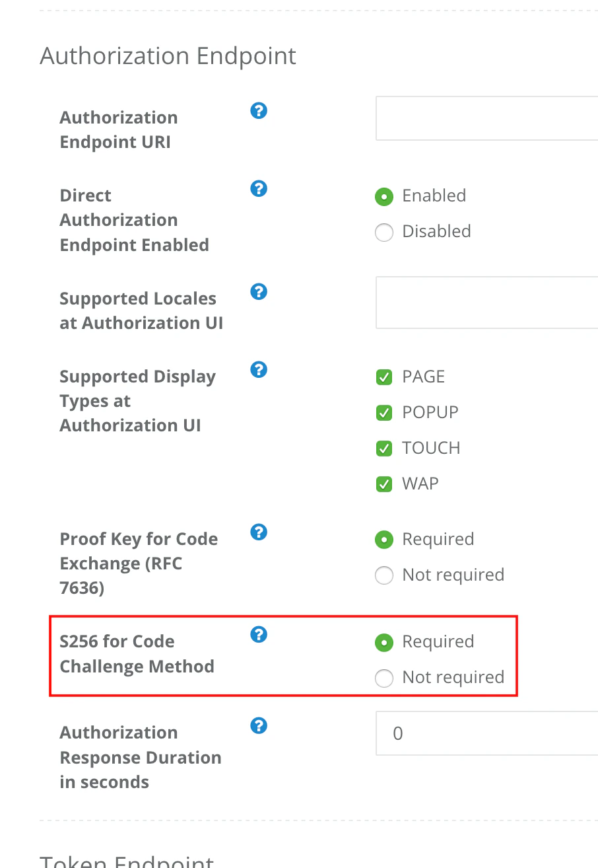Select Disabled for Direct Authorization Endpoint
The width and height of the screenshot is (598, 868).
point(384,233)
